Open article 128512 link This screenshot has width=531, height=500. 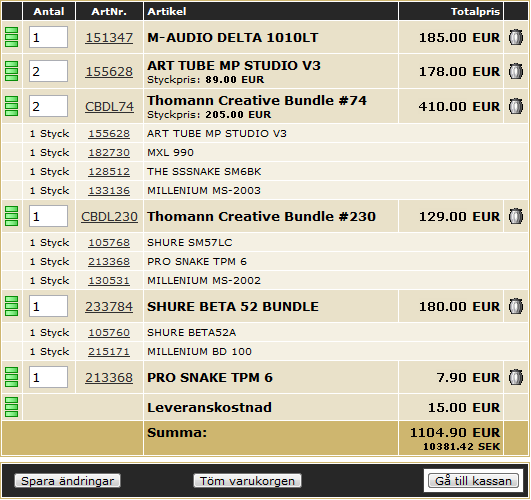109,172
